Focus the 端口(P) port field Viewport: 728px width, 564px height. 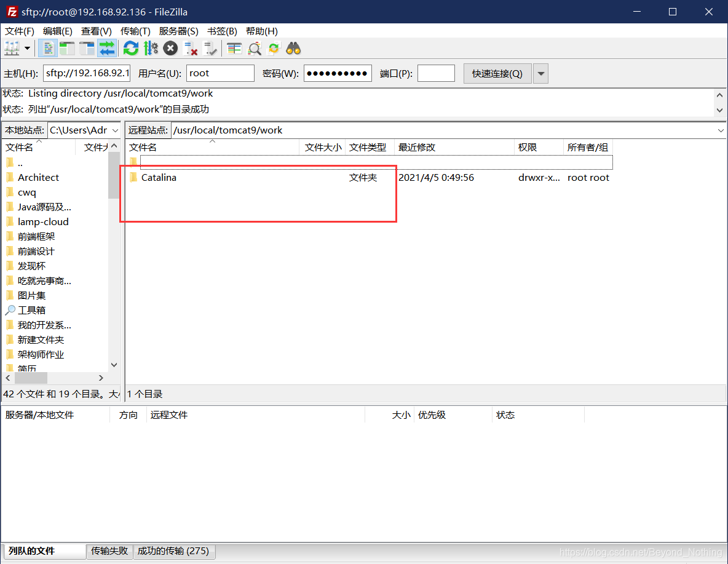[x=436, y=73]
